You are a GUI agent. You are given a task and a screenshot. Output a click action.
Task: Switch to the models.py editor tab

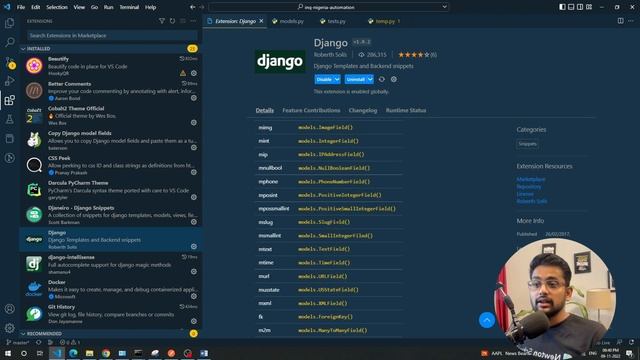(x=291, y=21)
